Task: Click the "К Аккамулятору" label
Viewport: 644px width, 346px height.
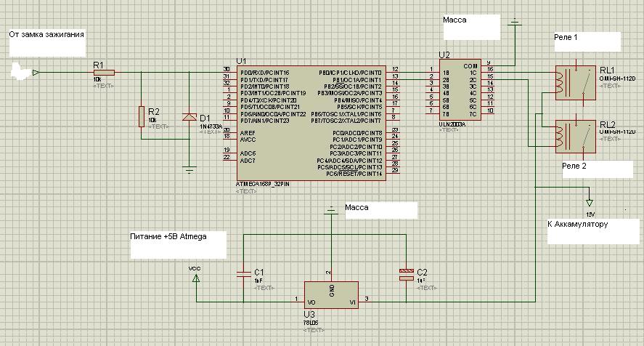Action: 577,225
